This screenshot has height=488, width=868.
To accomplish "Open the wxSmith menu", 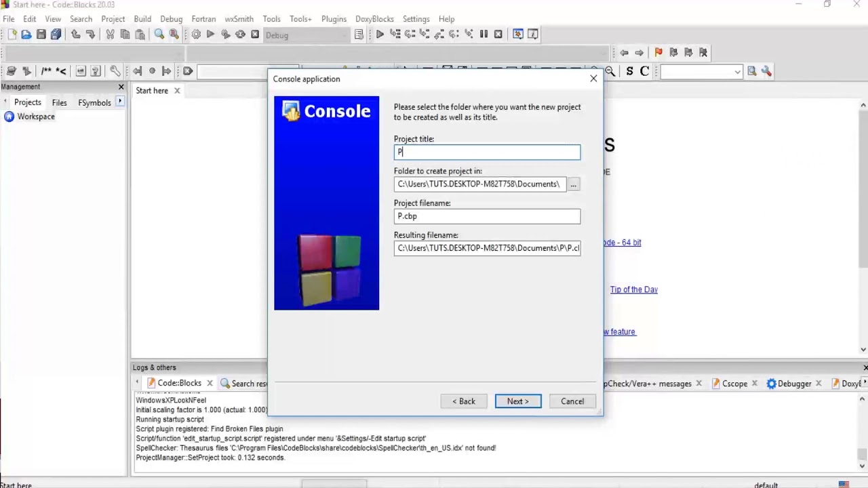I will coord(239,19).
